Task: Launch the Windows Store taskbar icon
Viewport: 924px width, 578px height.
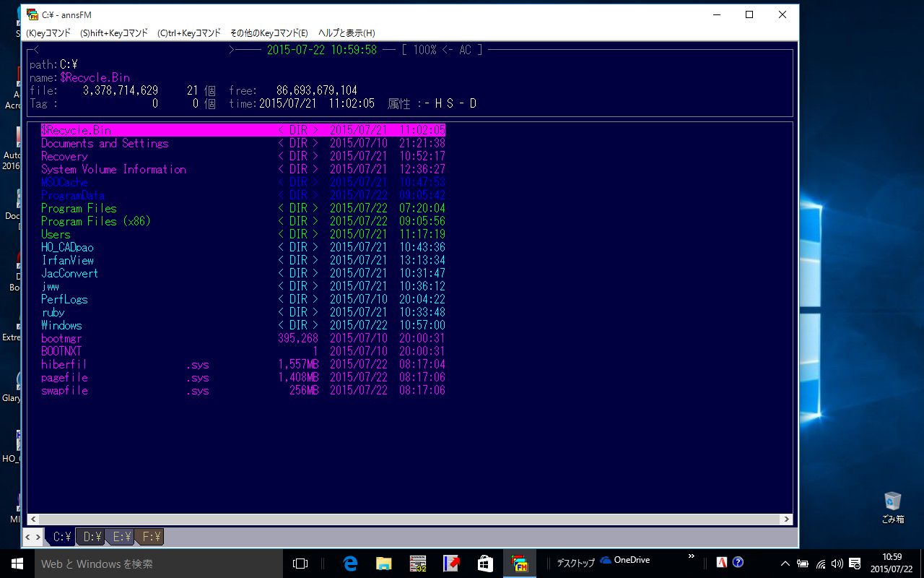Action: pyautogui.click(x=485, y=563)
